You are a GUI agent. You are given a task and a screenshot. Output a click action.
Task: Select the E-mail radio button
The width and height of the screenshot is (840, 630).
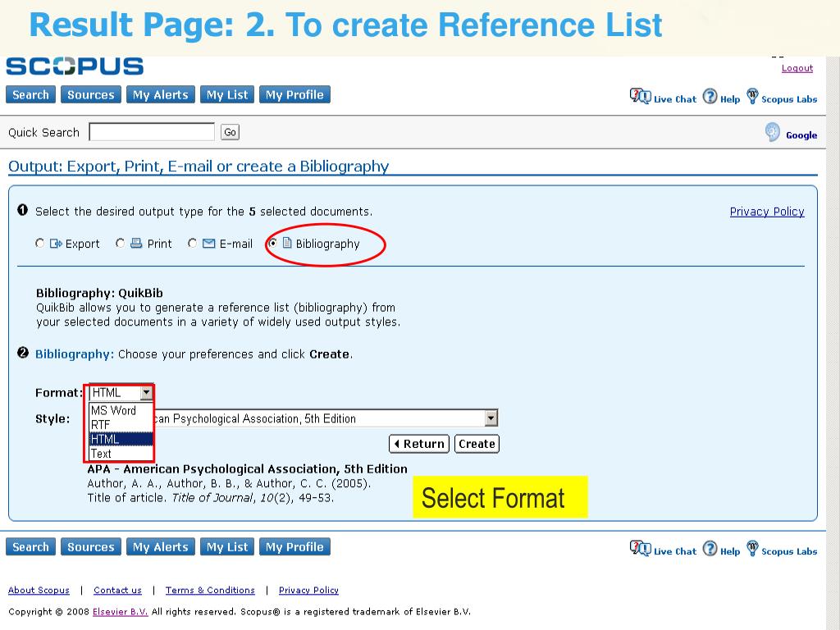coord(192,243)
